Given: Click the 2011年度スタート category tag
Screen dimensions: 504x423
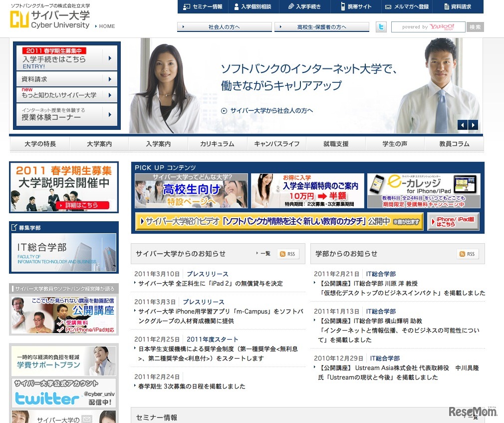Looking at the screenshot, I should [213, 340].
